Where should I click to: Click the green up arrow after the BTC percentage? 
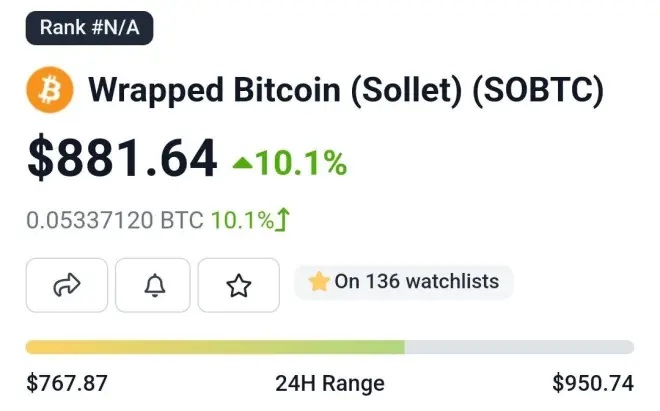click(x=284, y=220)
